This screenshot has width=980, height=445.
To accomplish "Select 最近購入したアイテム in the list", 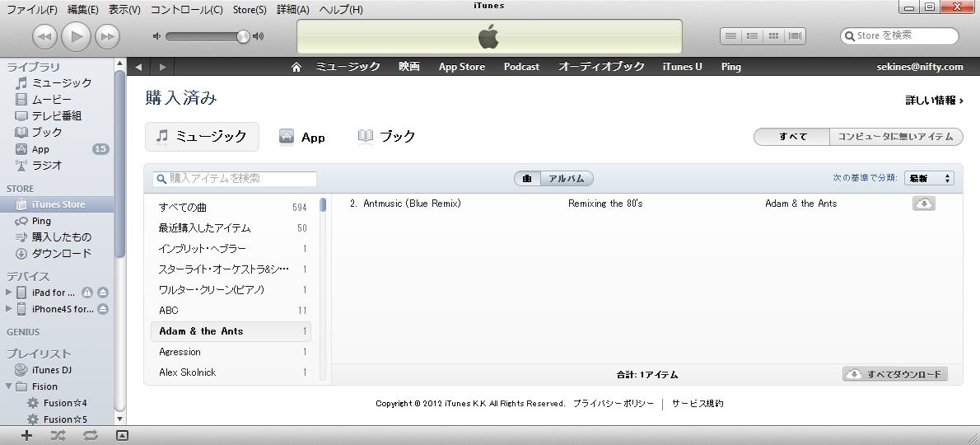I will tap(232, 228).
